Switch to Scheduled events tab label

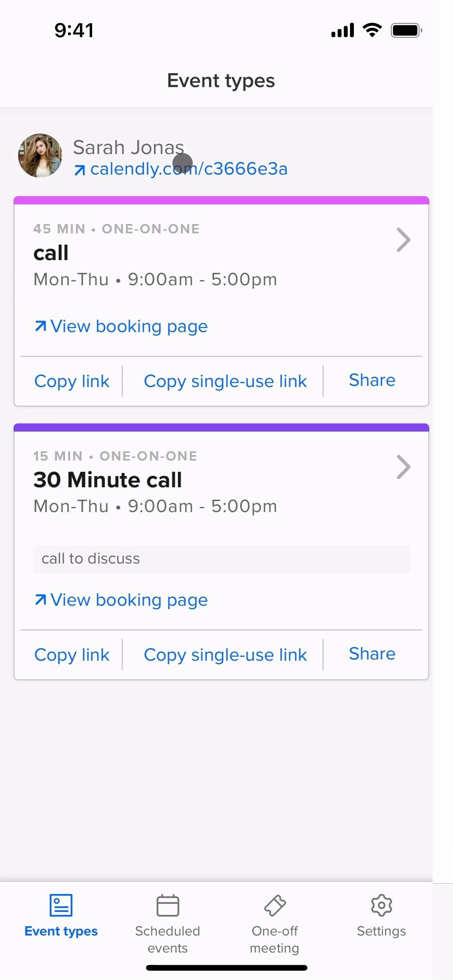(x=168, y=939)
